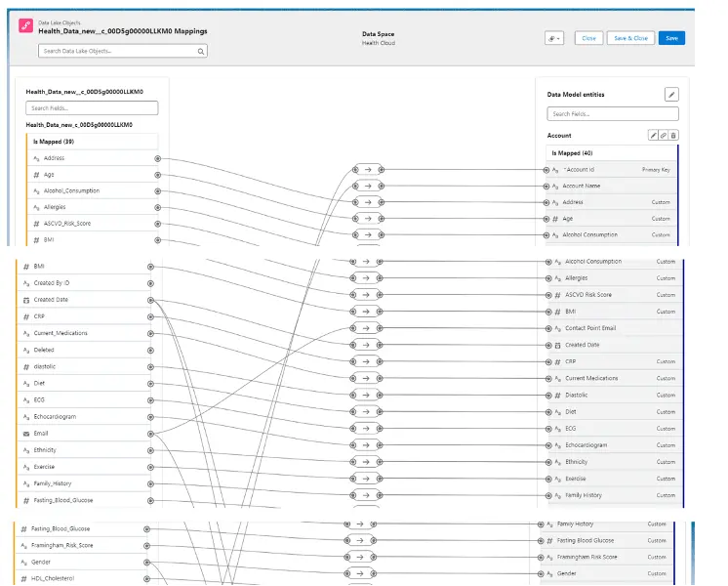The image size is (728, 586).
Task: Click the connector dot of Created By ID
Action: click(x=150, y=283)
